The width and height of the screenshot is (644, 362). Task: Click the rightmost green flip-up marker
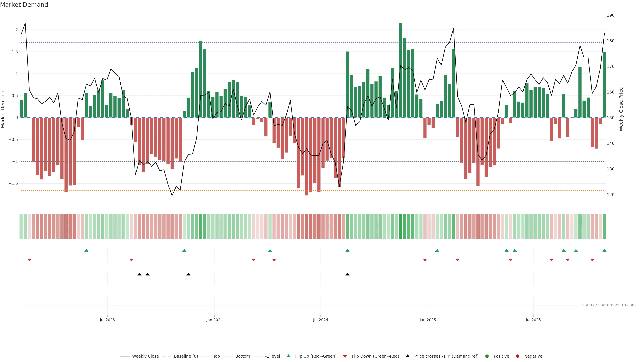604,250
